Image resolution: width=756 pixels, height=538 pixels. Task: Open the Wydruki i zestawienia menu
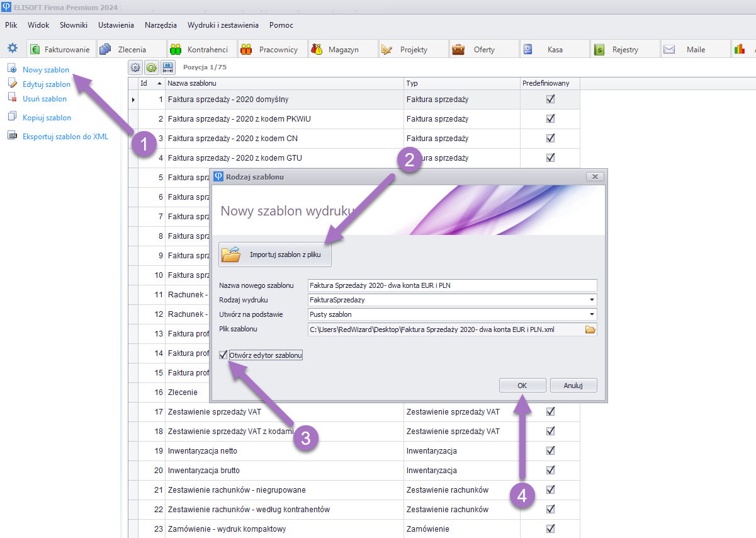coord(223,25)
